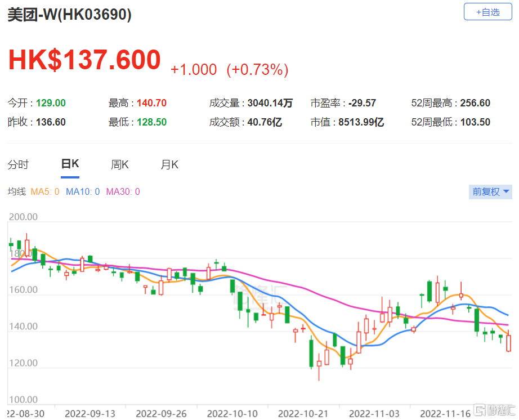Click the 昨收 value 136.60
The height and width of the screenshot is (420, 519).
pos(51,122)
